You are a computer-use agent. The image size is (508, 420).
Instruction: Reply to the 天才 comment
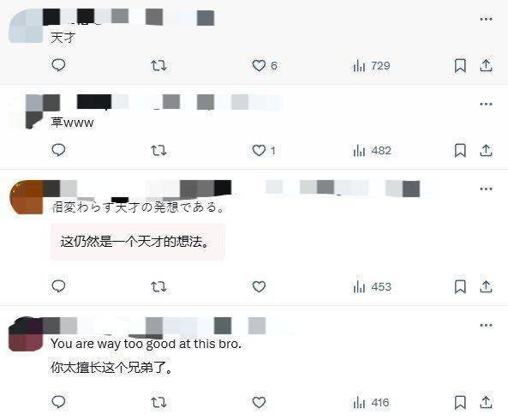[x=58, y=65]
